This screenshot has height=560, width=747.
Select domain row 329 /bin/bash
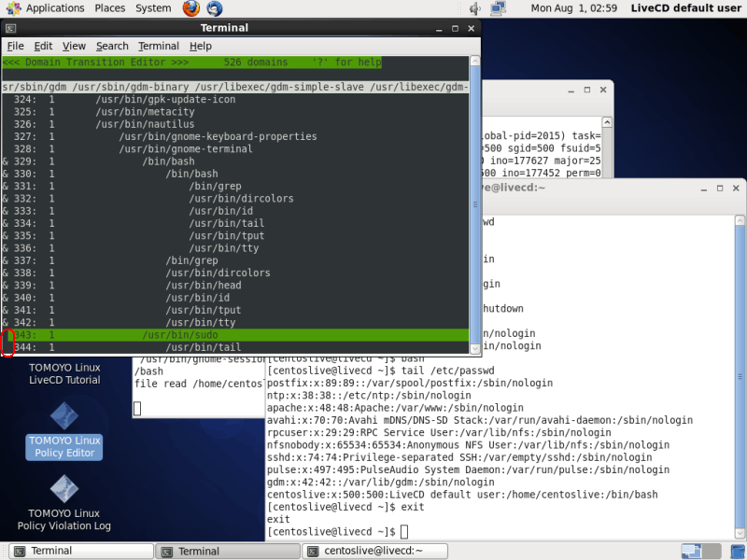click(x=235, y=161)
